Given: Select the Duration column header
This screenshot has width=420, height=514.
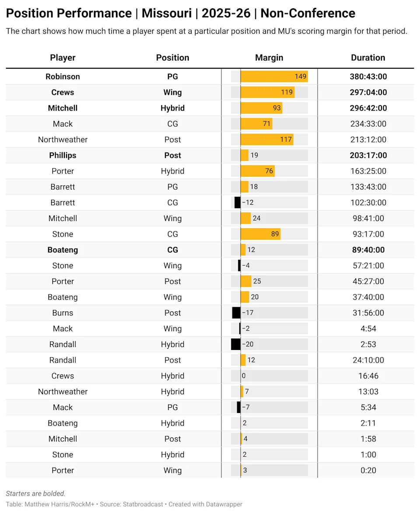Looking at the screenshot, I should click(x=368, y=58).
